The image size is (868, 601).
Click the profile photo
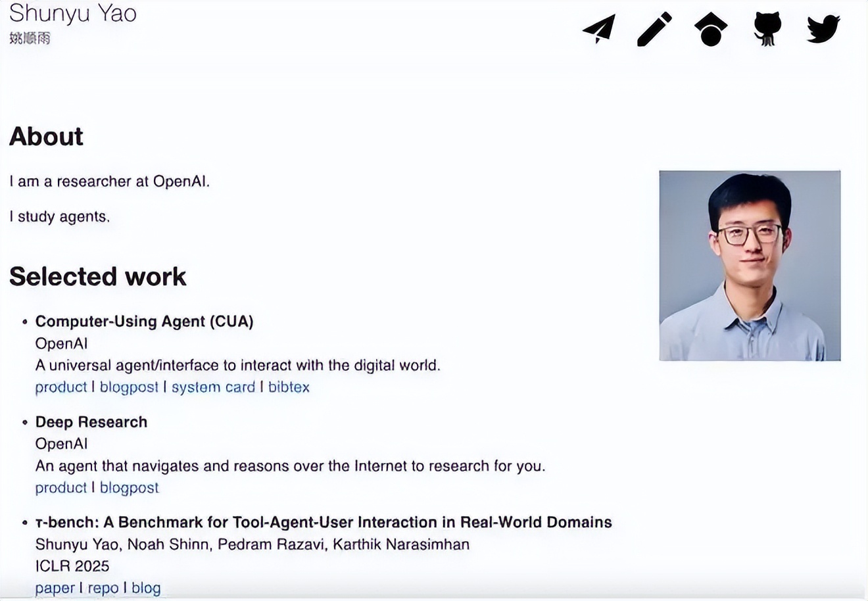point(750,266)
